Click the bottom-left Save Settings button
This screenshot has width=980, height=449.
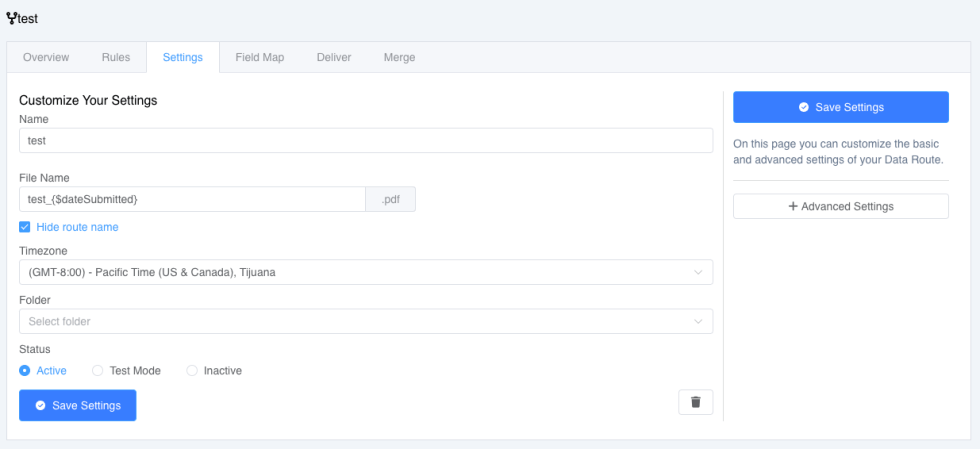[78, 406]
